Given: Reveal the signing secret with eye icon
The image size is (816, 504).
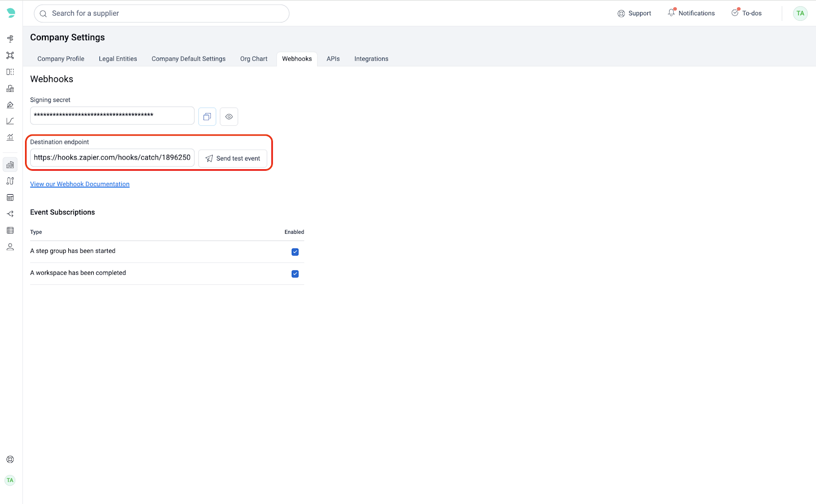Looking at the screenshot, I should [229, 117].
